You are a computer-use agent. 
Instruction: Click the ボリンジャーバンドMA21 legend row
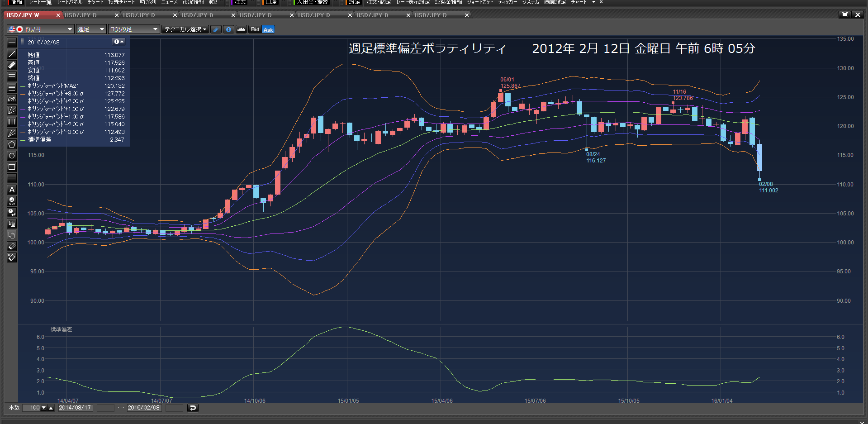(73, 86)
